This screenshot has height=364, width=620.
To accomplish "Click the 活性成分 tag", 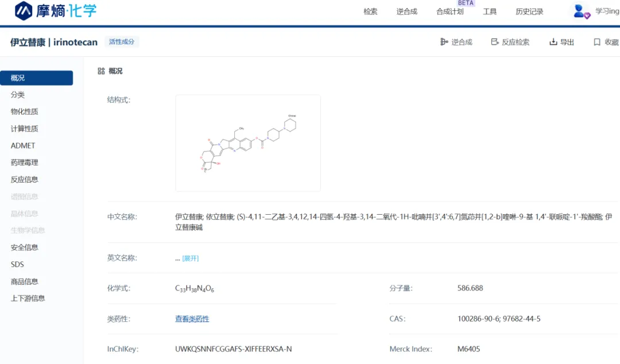I will pyautogui.click(x=122, y=41).
